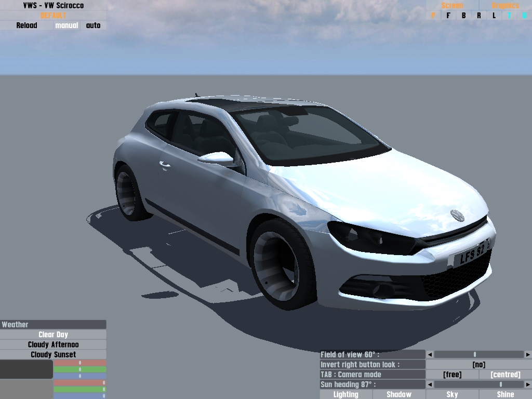This screenshot has width=532, height=399.
Task: Open the Shadow tab
Action: coord(399,394)
